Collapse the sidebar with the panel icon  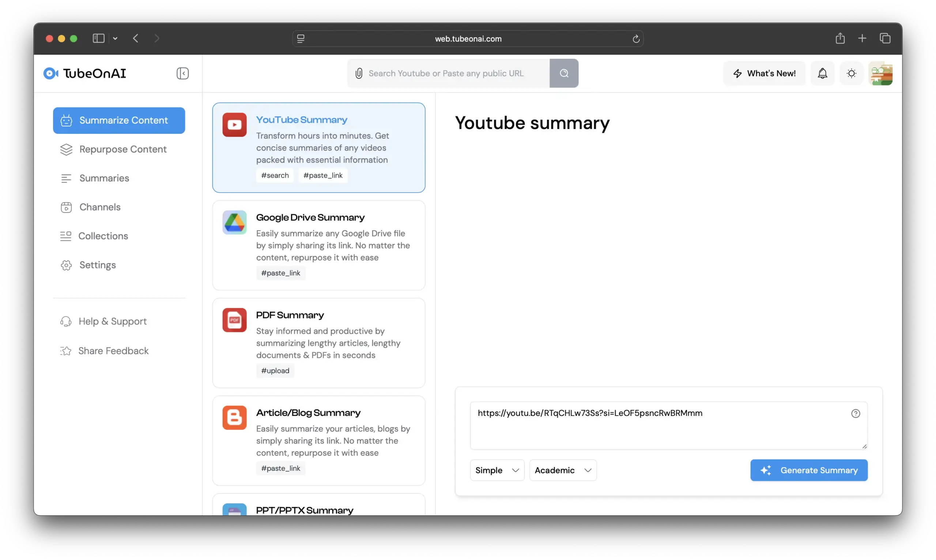coord(183,73)
